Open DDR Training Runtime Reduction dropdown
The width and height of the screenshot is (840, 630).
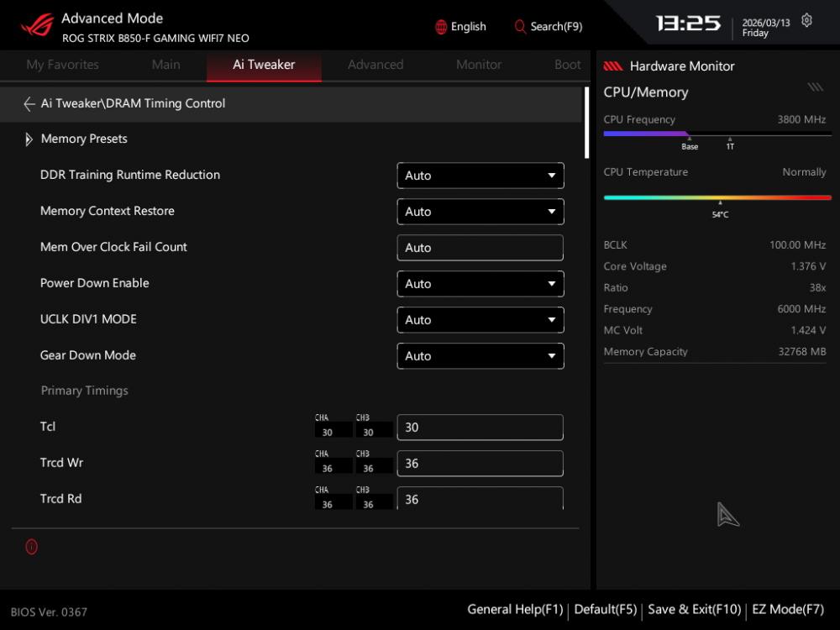pos(480,176)
